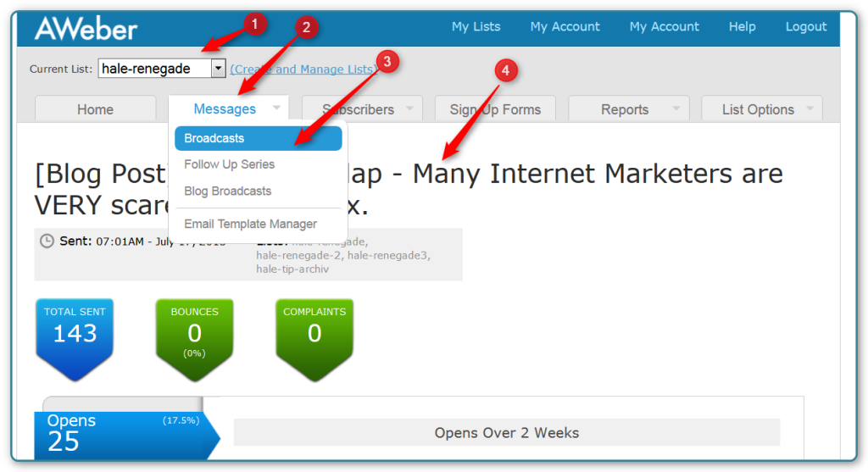Choose Blog Broadcasts menu item
The image size is (868, 472).
click(x=227, y=191)
